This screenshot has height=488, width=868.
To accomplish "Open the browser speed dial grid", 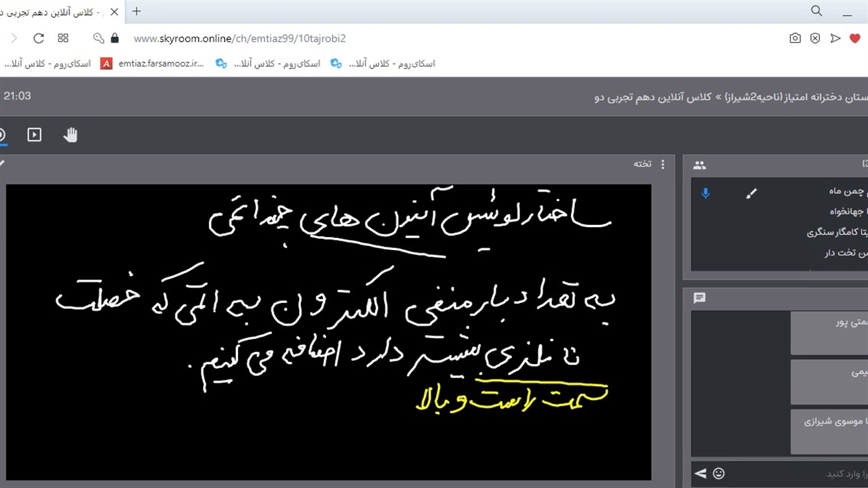I will tap(63, 39).
